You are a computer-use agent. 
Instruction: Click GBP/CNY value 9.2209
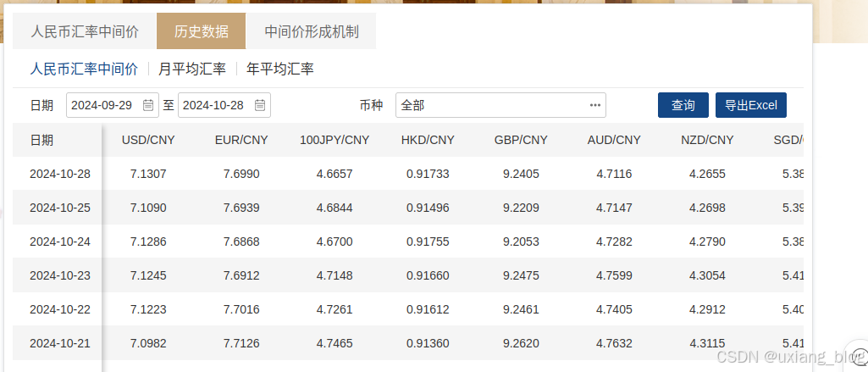pos(521,208)
